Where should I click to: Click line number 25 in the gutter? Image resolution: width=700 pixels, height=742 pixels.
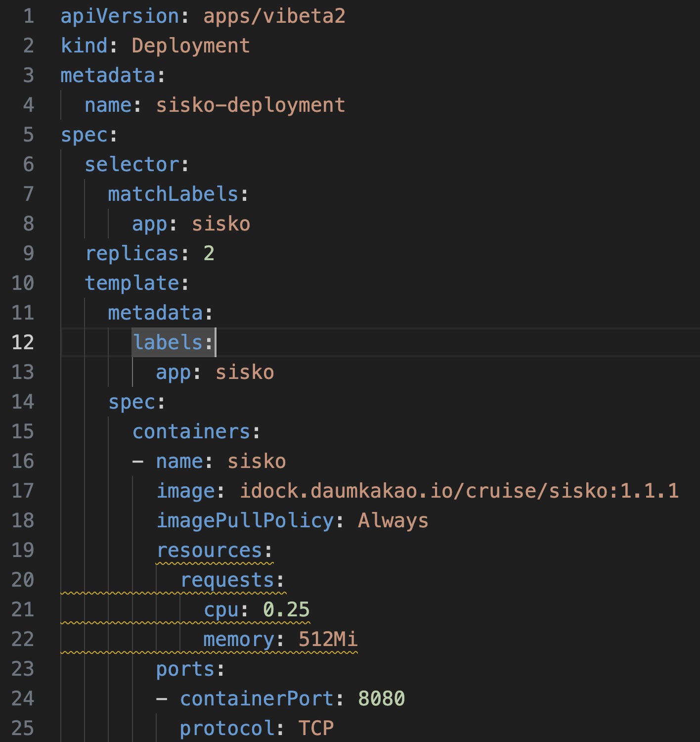point(23,729)
